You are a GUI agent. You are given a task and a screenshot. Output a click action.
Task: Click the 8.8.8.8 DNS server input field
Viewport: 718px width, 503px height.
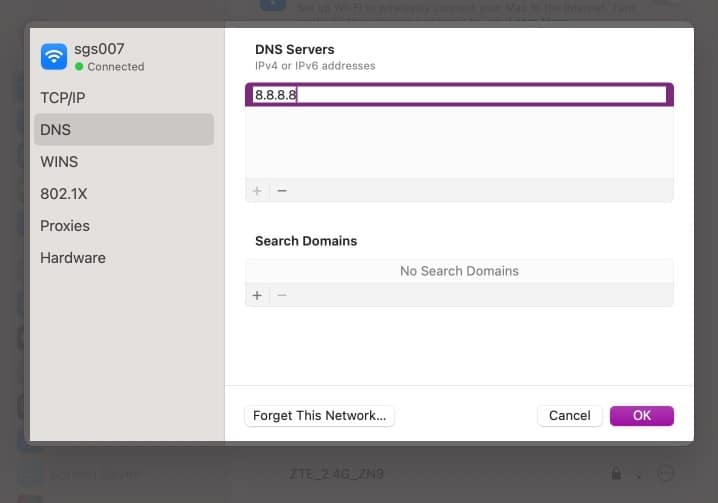[459, 95]
